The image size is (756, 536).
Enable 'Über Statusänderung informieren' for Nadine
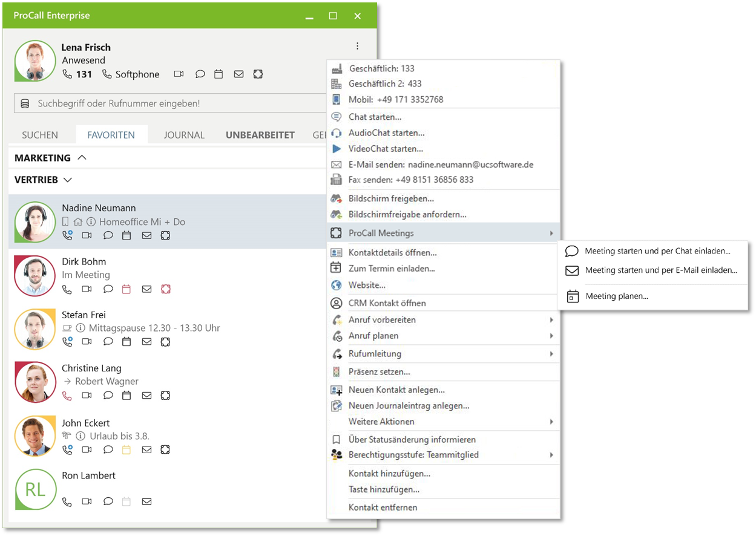[412, 440]
